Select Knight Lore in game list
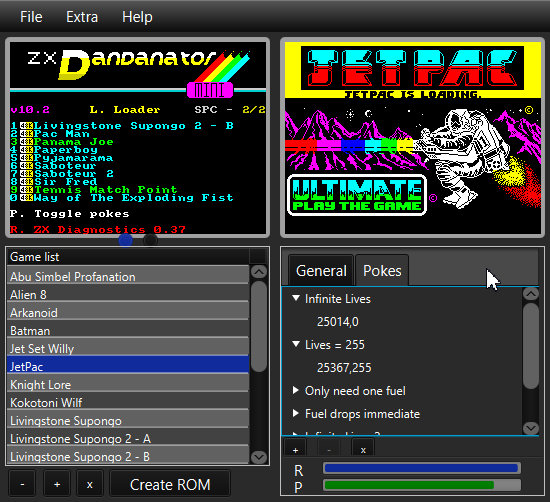 coord(128,384)
